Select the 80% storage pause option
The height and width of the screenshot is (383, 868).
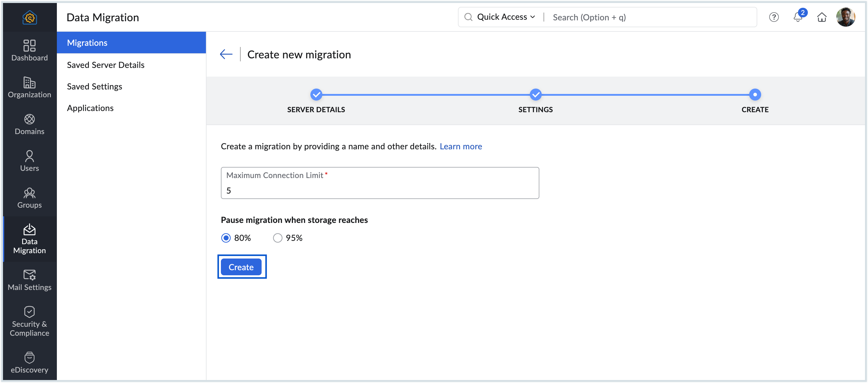(x=226, y=238)
